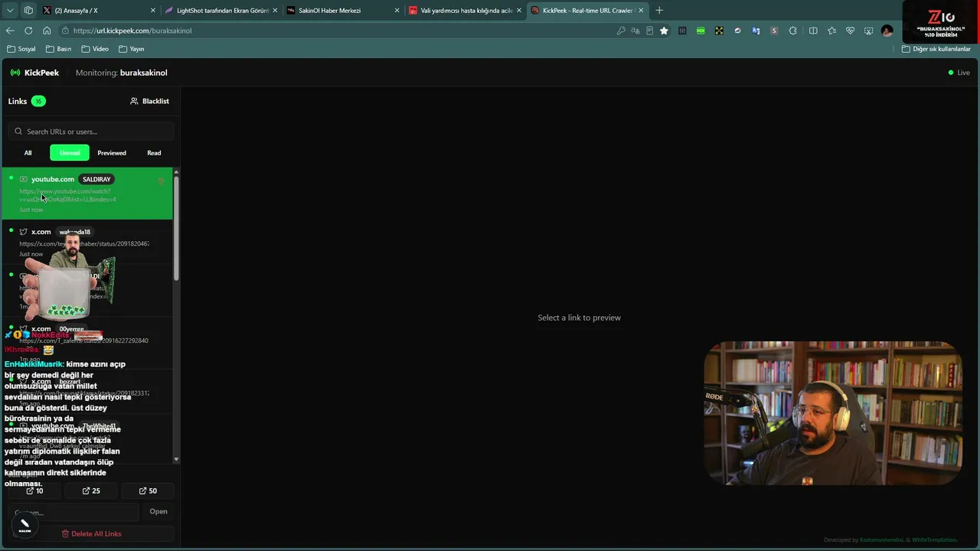Close the LightShot browser tab
The height and width of the screenshot is (551, 980).
275,11
